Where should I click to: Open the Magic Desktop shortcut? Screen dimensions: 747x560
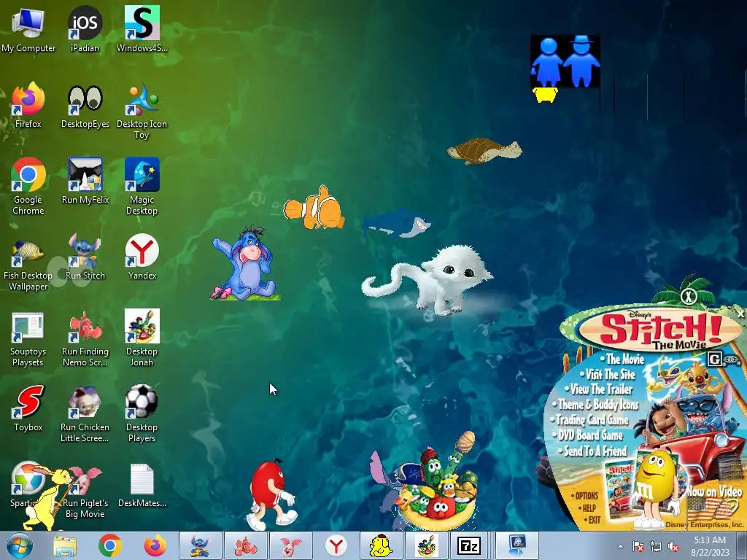(142, 186)
